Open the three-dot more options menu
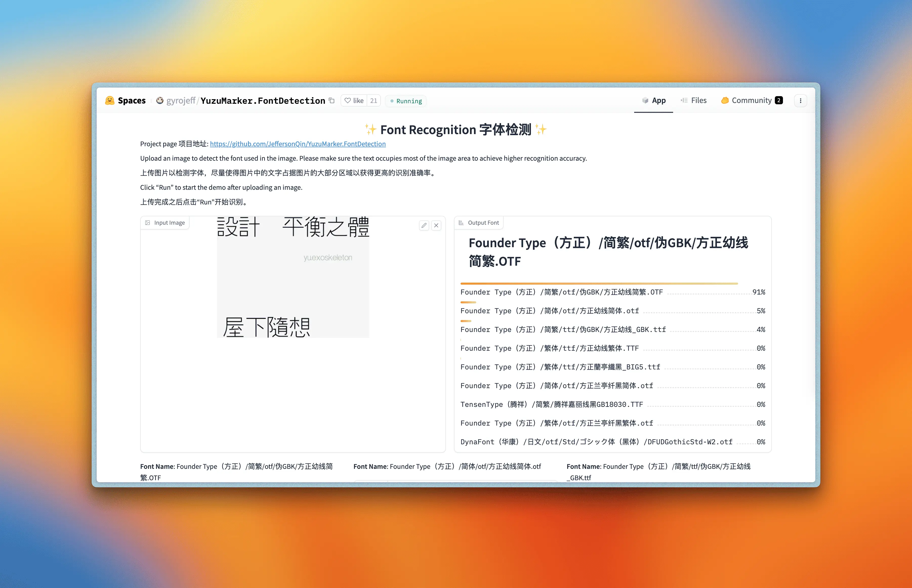The width and height of the screenshot is (912, 588). [x=800, y=100]
